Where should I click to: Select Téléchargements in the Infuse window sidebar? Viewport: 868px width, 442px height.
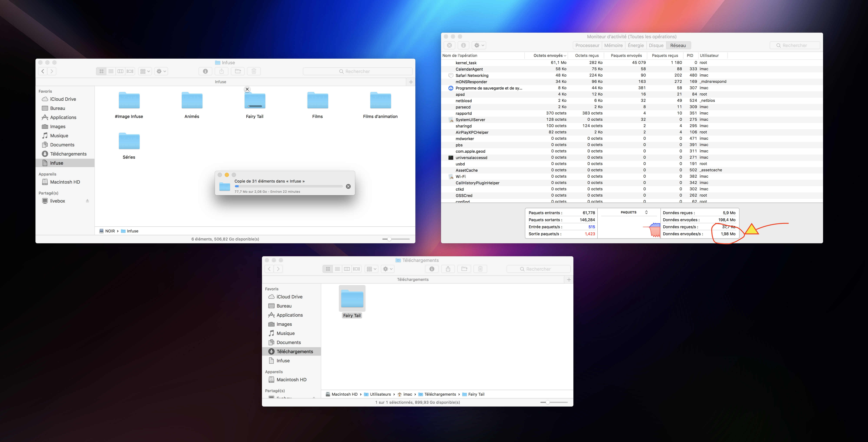click(68, 154)
